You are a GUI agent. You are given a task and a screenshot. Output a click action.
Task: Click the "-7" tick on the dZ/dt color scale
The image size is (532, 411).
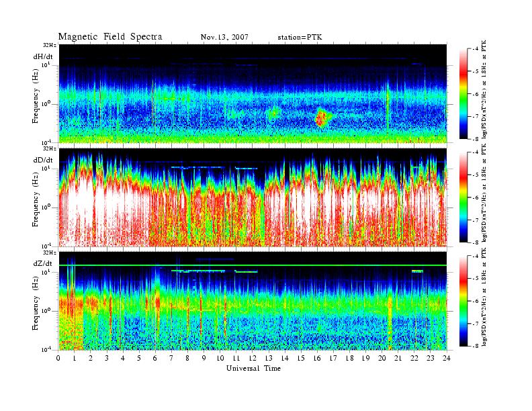tap(474, 324)
